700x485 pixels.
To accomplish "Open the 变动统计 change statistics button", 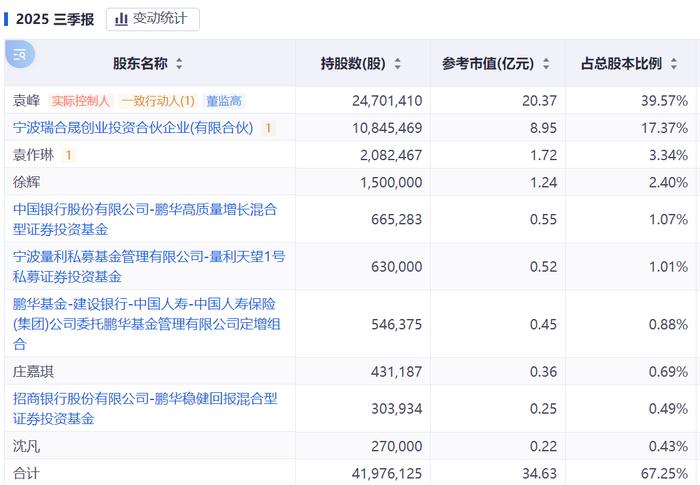I will 152,19.
